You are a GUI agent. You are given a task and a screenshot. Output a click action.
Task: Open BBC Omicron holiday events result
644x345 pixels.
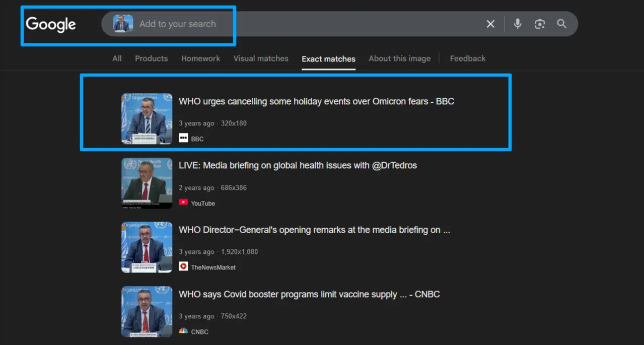pos(316,101)
